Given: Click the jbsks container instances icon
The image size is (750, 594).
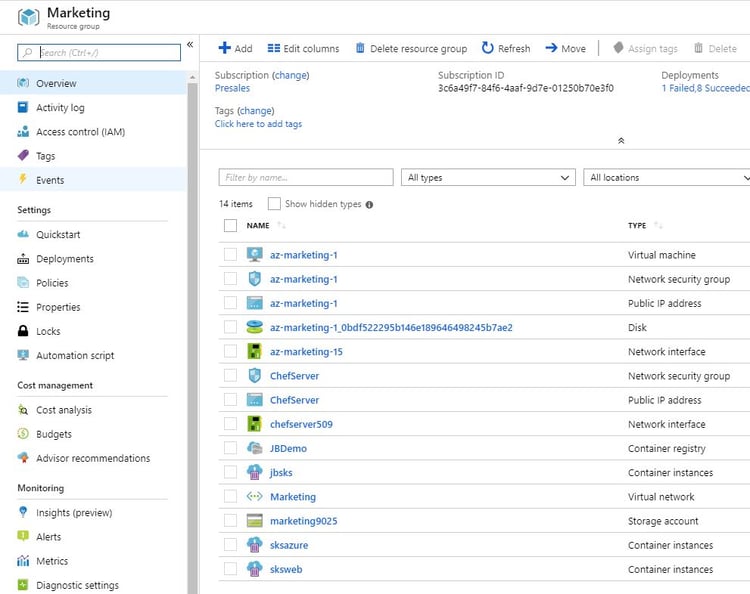Looking at the screenshot, I should 254,473.
